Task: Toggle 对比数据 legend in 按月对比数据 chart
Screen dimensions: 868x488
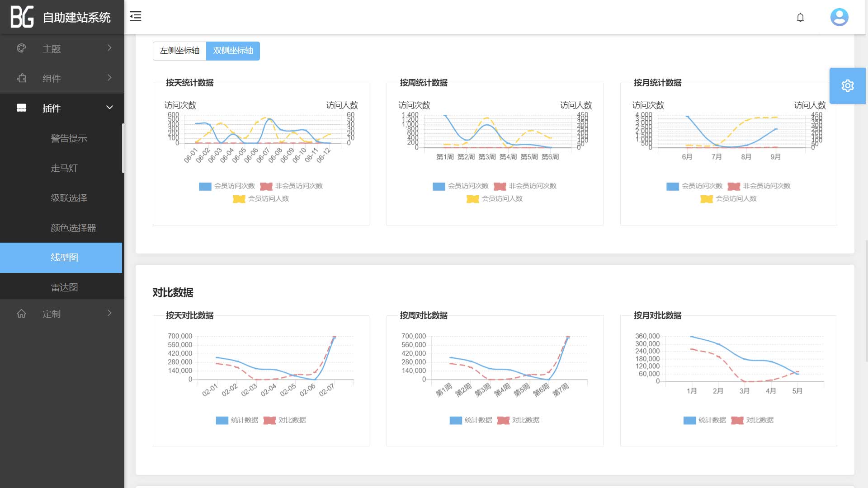Action: pyautogui.click(x=752, y=420)
